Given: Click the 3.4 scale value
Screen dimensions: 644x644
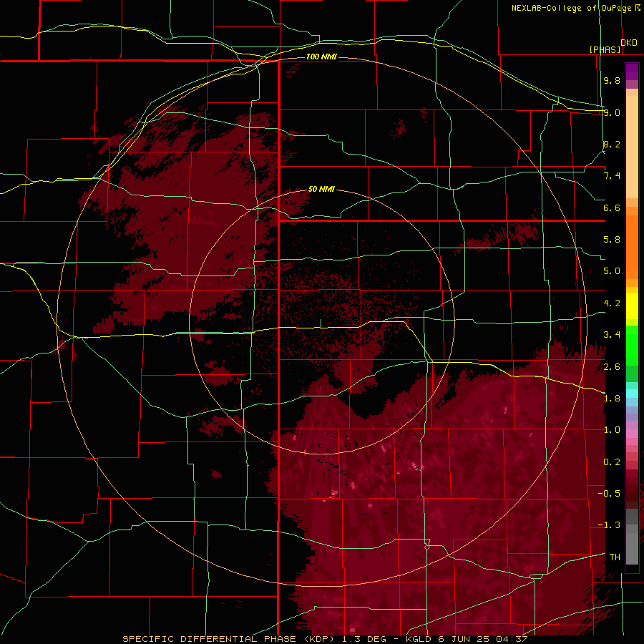Looking at the screenshot, I should pyautogui.click(x=612, y=335).
